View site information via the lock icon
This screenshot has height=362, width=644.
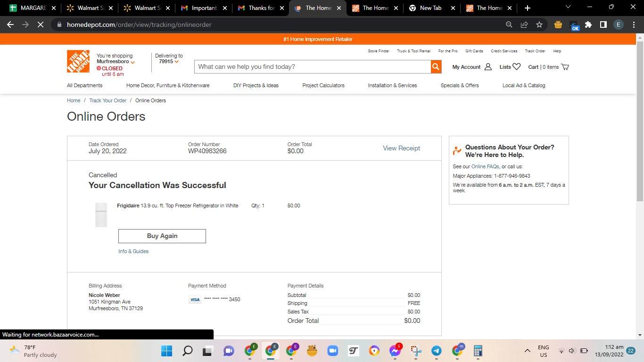(59, 25)
